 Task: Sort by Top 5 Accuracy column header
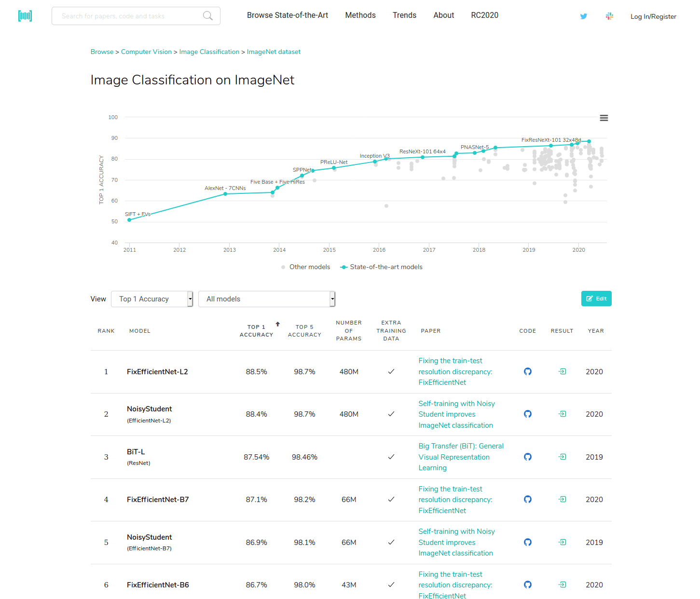304,331
